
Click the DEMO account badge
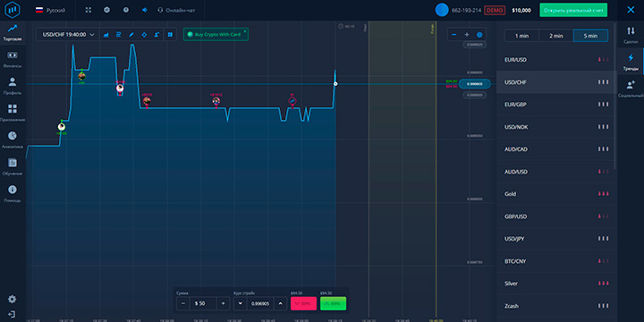click(495, 10)
